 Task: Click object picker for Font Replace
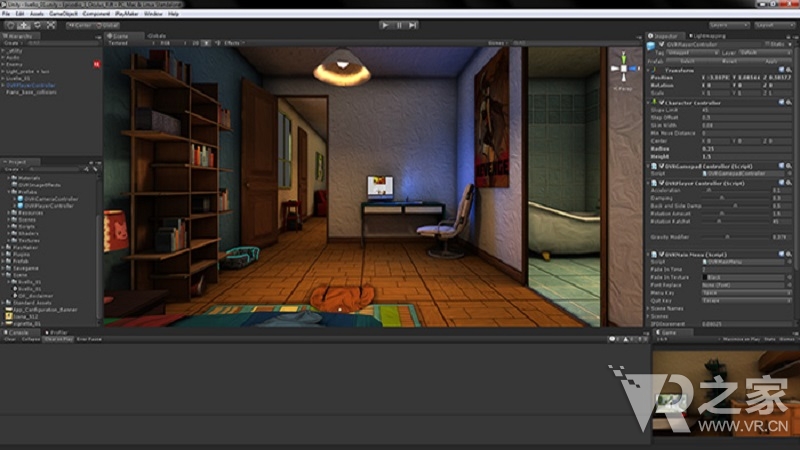(x=789, y=285)
